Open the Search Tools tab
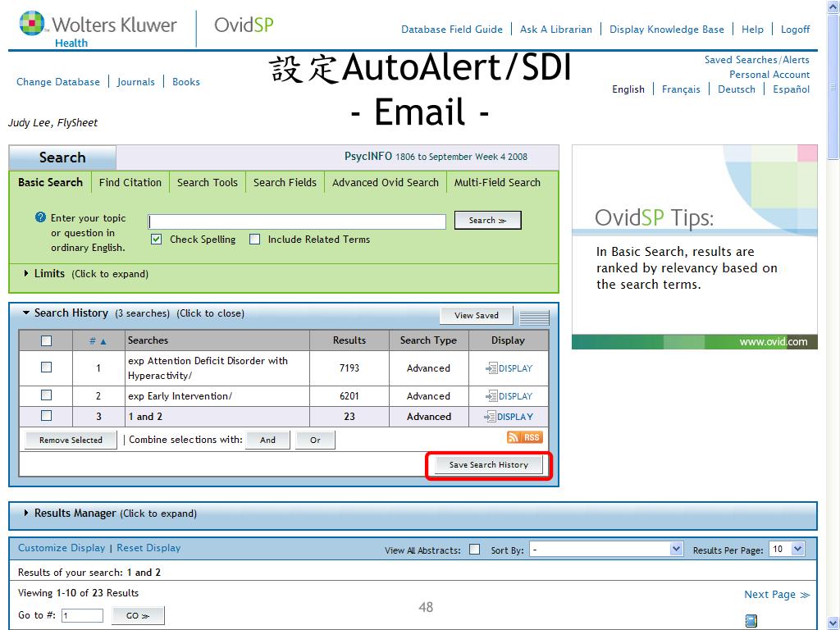The width and height of the screenshot is (840, 630). (x=208, y=182)
